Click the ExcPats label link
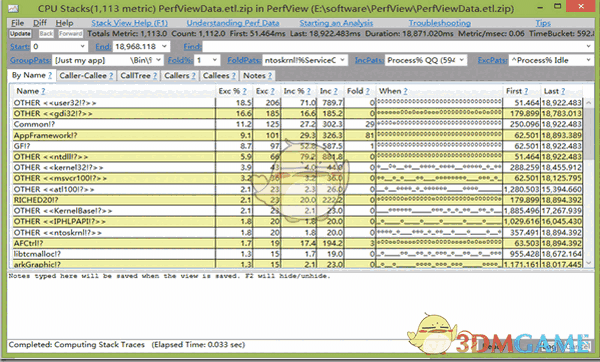Viewport: 600px width, 362px height. [x=492, y=60]
